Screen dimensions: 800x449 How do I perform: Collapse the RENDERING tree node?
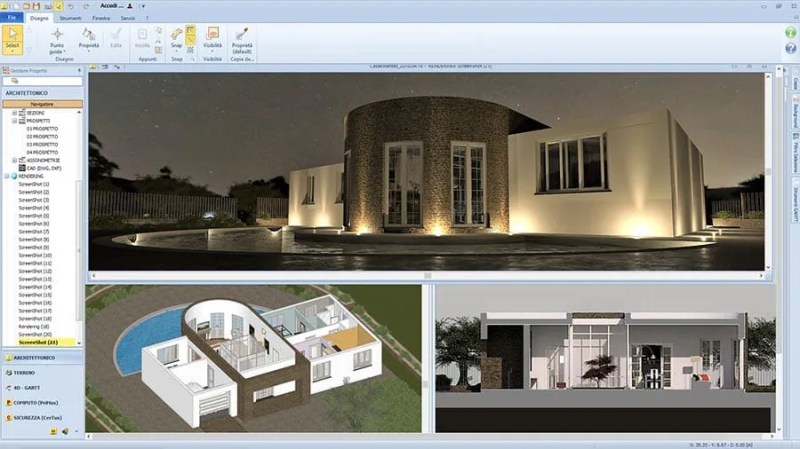click(7, 176)
